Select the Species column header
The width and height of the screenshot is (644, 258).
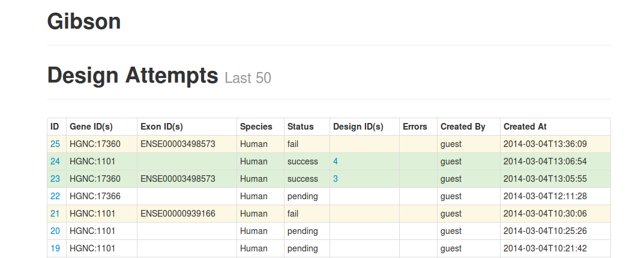256,127
